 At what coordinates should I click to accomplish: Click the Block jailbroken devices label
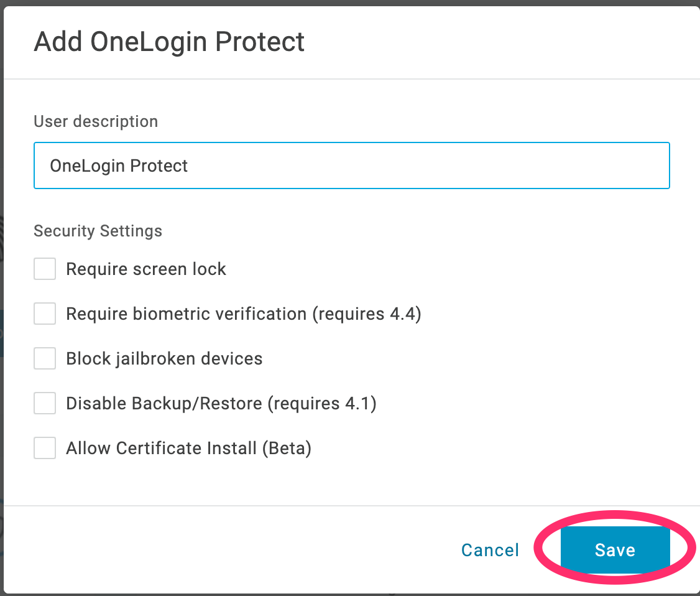pyautogui.click(x=164, y=358)
